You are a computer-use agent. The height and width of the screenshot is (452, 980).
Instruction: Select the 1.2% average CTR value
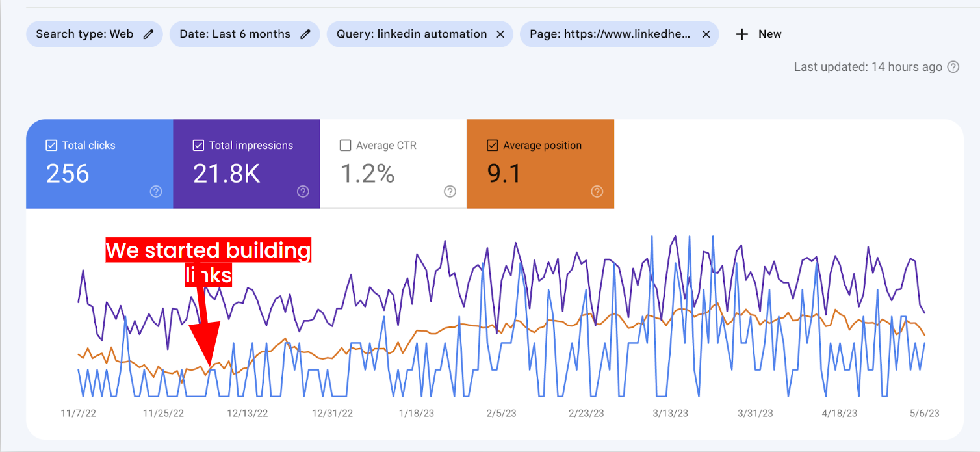tap(367, 174)
